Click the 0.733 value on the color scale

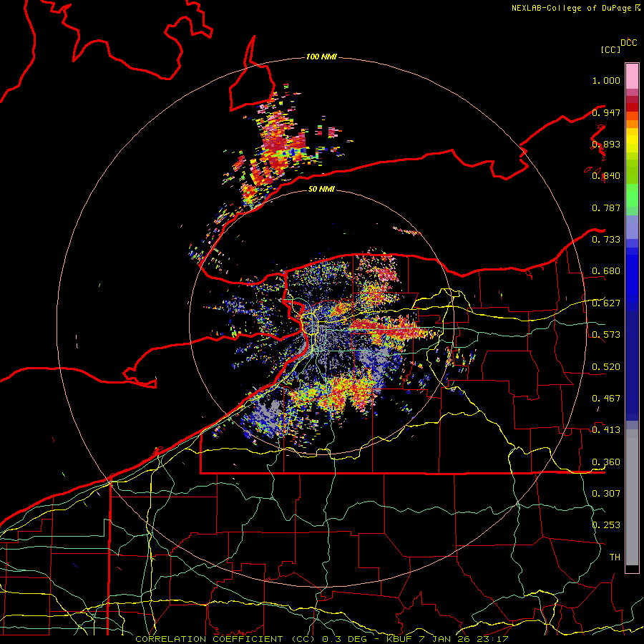(x=606, y=240)
